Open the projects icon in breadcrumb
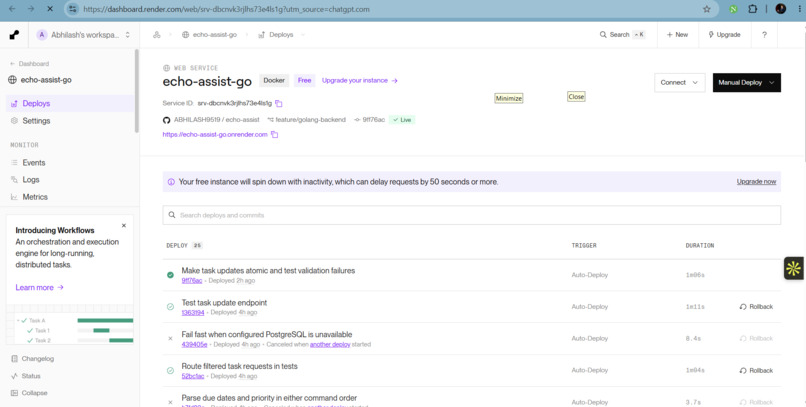806x407 pixels. pyautogui.click(x=157, y=35)
